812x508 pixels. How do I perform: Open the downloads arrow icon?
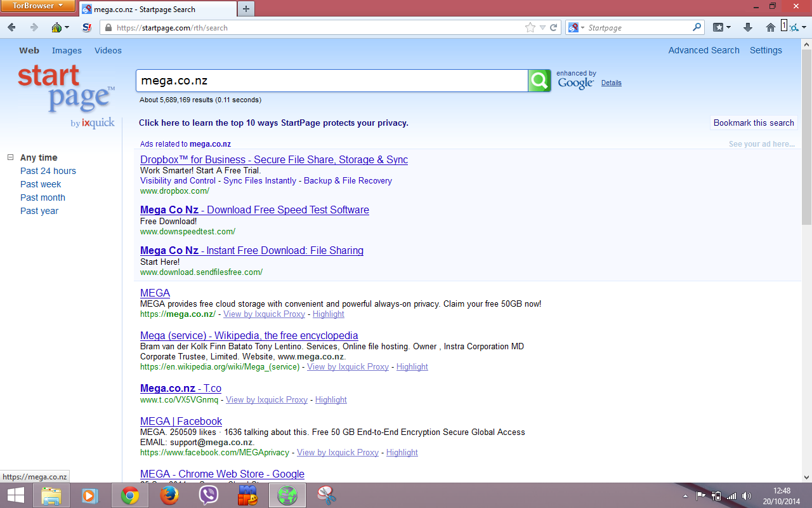747,27
